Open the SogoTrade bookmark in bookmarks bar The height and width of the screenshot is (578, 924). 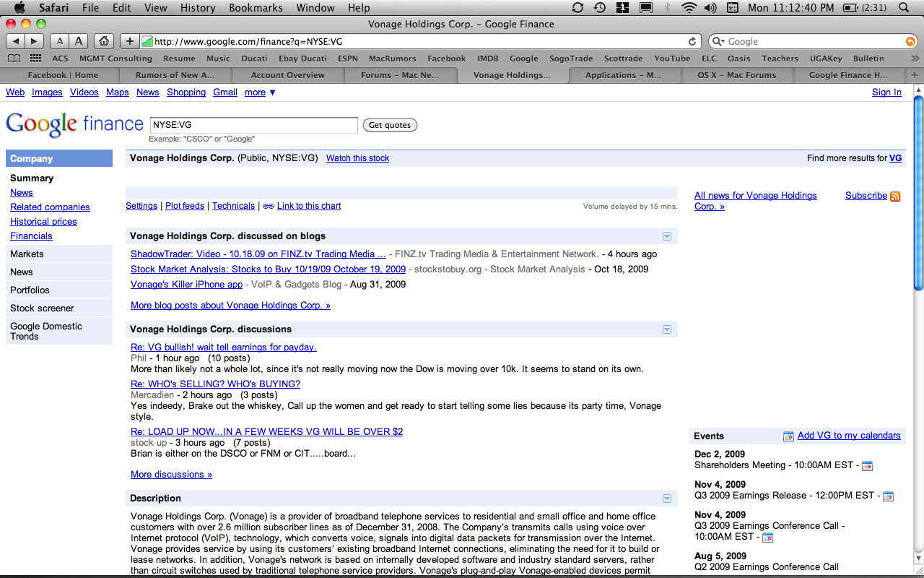pyautogui.click(x=571, y=59)
